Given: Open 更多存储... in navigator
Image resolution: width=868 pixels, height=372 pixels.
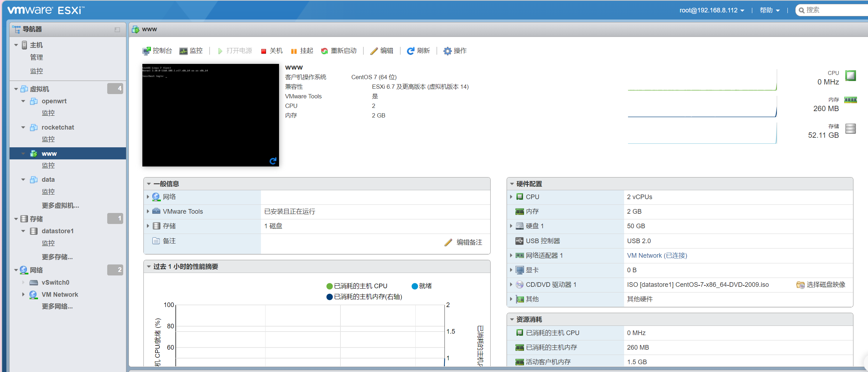Looking at the screenshot, I should point(57,257).
